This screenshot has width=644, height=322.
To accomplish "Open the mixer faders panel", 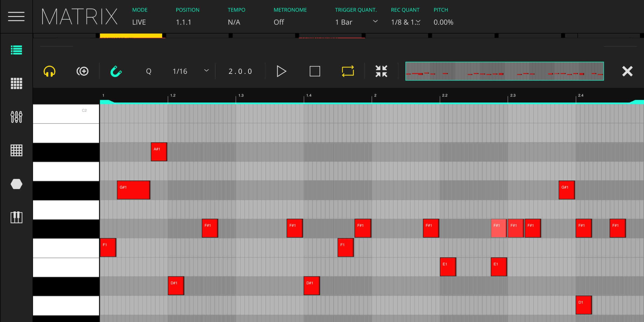I will [x=16, y=117].
